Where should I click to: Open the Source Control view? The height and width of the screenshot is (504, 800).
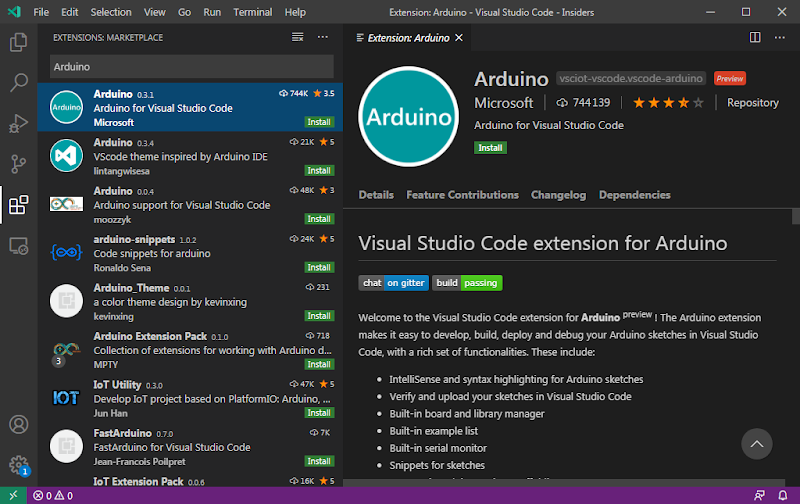click(18, 164)
